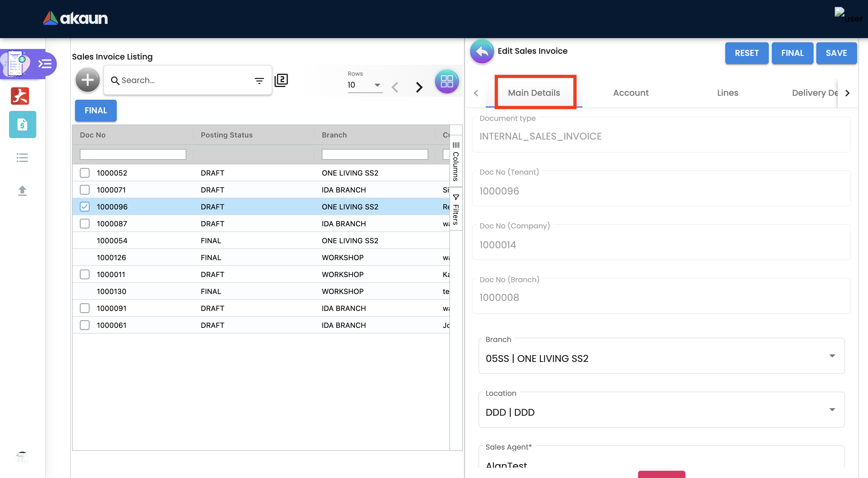Viewport: 868px width, 478px height.
Task: Click the Doc No column filter field
Action: (133, 154)
